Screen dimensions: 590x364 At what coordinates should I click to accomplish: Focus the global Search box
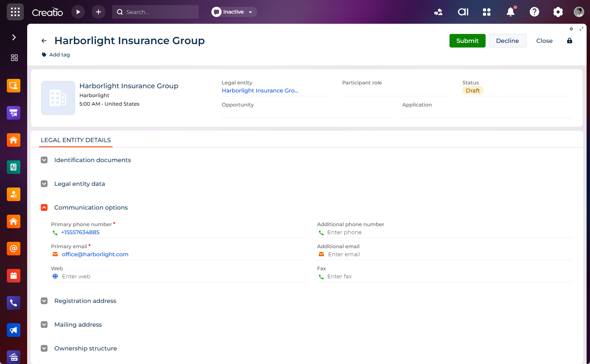(x=155, y=12)
